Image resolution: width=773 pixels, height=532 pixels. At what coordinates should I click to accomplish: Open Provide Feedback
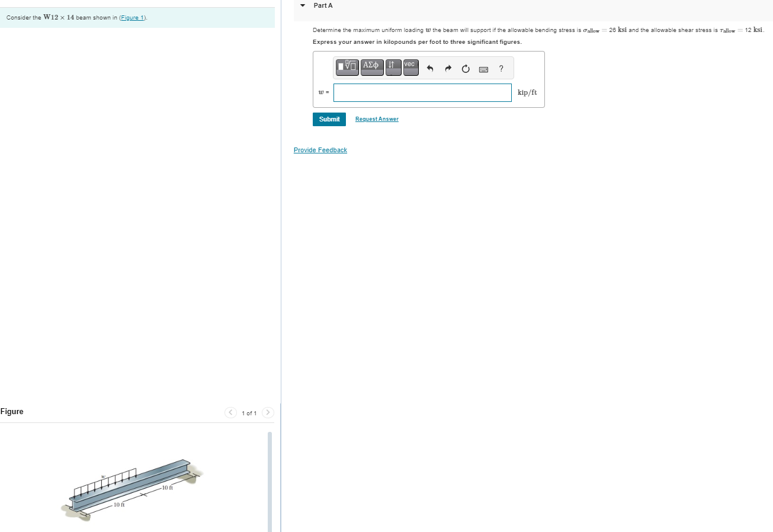320,150
